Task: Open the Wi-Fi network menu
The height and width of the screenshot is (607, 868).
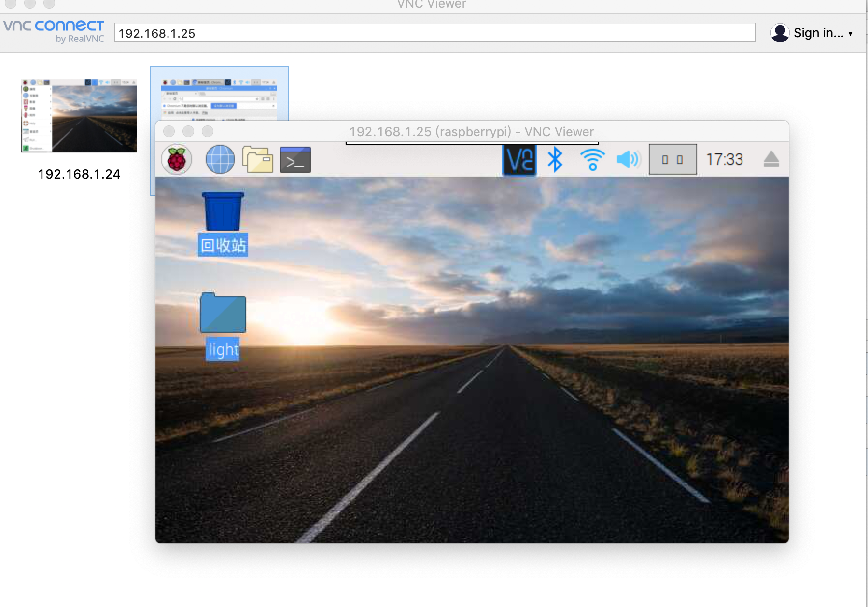Action: pyautogui.click(x=592, y=160)
